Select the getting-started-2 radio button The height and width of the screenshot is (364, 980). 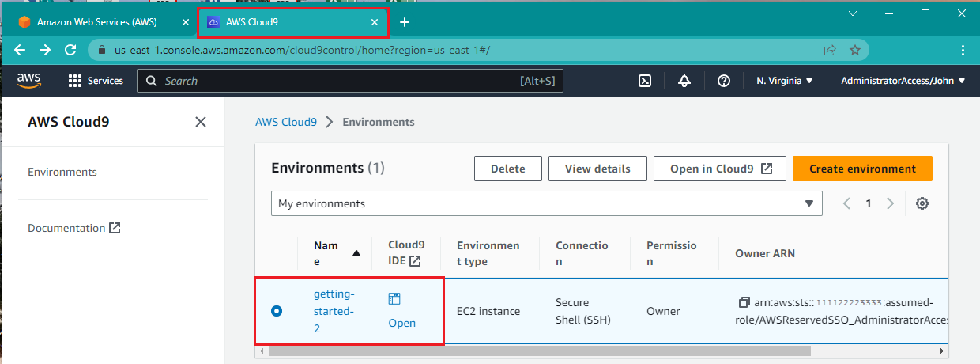coord(277,311)
